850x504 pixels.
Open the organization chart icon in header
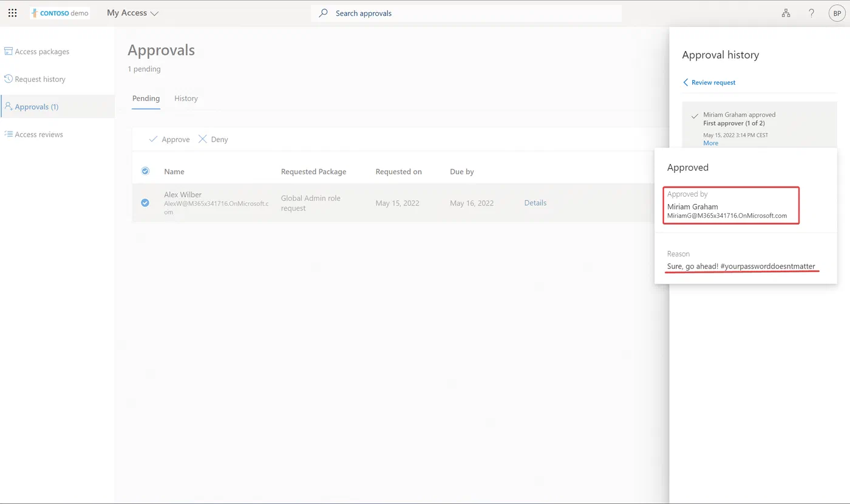coord(786,13)
